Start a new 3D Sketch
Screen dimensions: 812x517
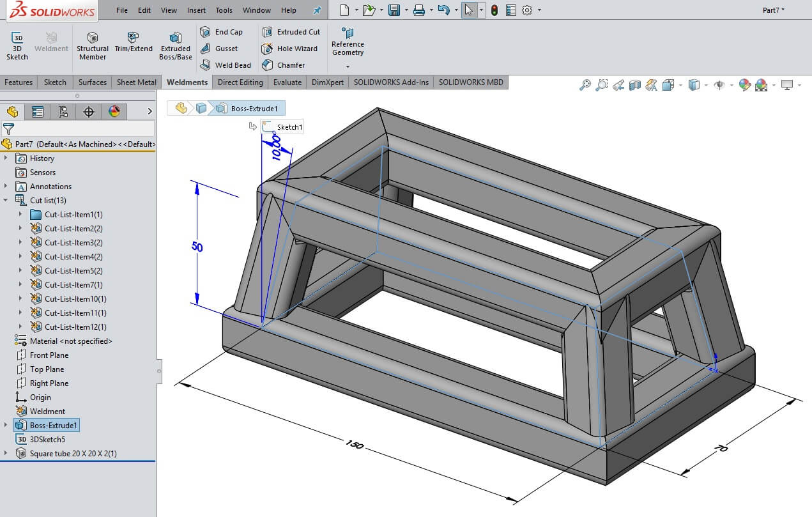point(17,45)
